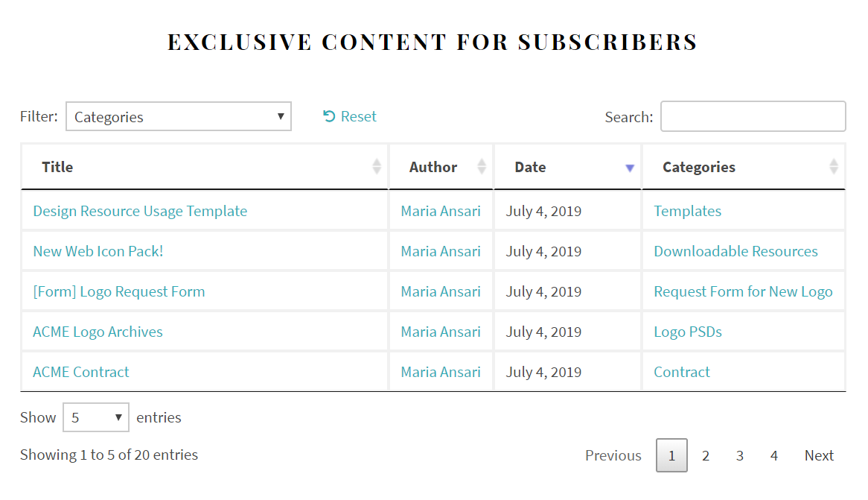The width and height of the screenshot is (868, 500).
Task: Click inside the Search input box
Action: pyautogui.click(x=753, y=117)
